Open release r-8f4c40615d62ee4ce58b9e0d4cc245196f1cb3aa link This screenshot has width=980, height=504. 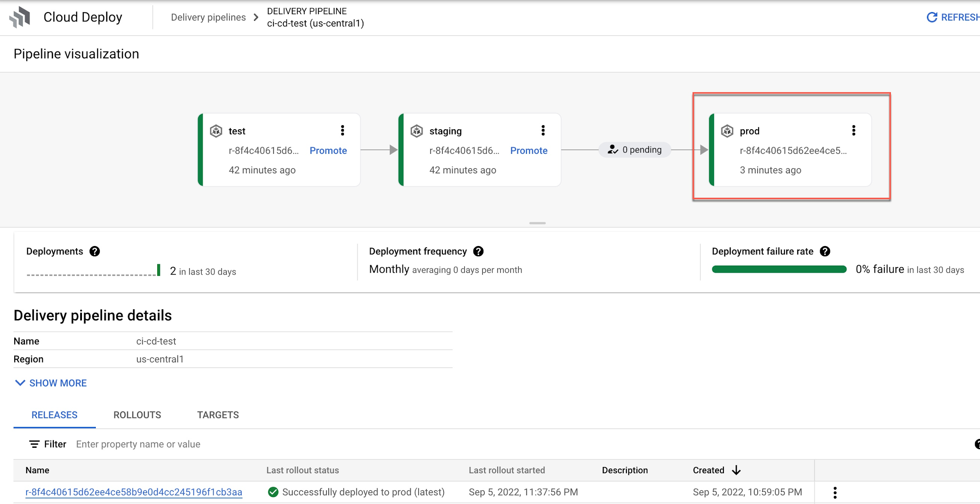134,492
